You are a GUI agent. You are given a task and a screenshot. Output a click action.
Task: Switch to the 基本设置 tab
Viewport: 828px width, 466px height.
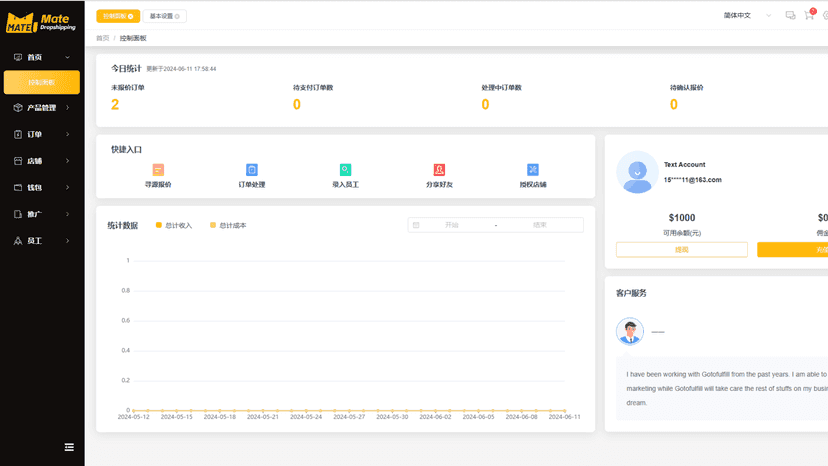tap(164, 16)
